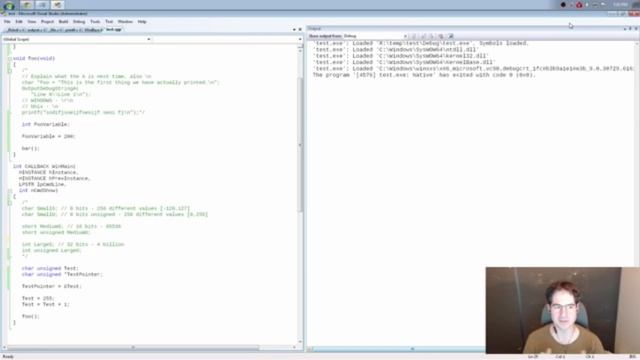Click the 'char unsigned *TestPointer;' line
The width and height of the screenshot is (640, 360).
pos(62,274)
